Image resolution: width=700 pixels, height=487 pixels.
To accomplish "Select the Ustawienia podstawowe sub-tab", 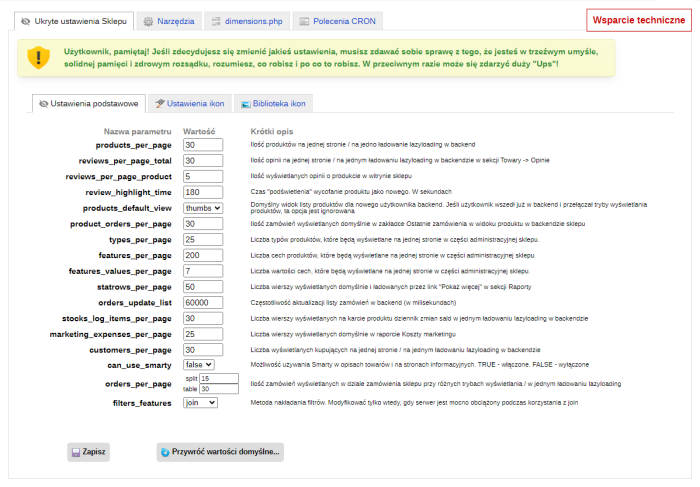I will pyautogui.click(x=88, y=103).
